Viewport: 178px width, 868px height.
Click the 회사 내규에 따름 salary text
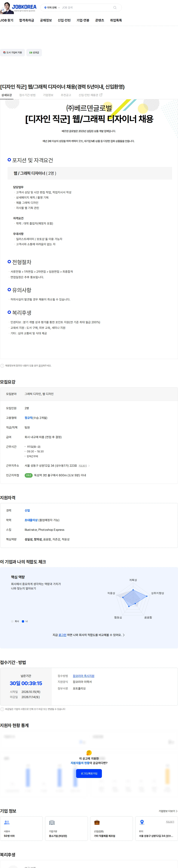pyautogui.click(x=43, y=437)
